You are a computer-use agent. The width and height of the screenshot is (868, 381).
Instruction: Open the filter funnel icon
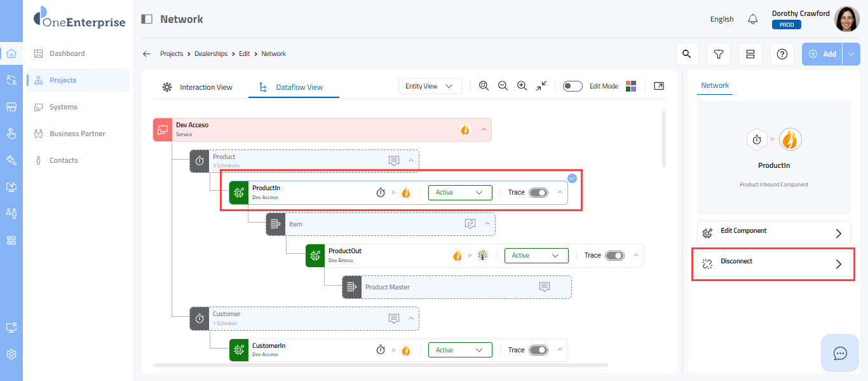(718, 54)
